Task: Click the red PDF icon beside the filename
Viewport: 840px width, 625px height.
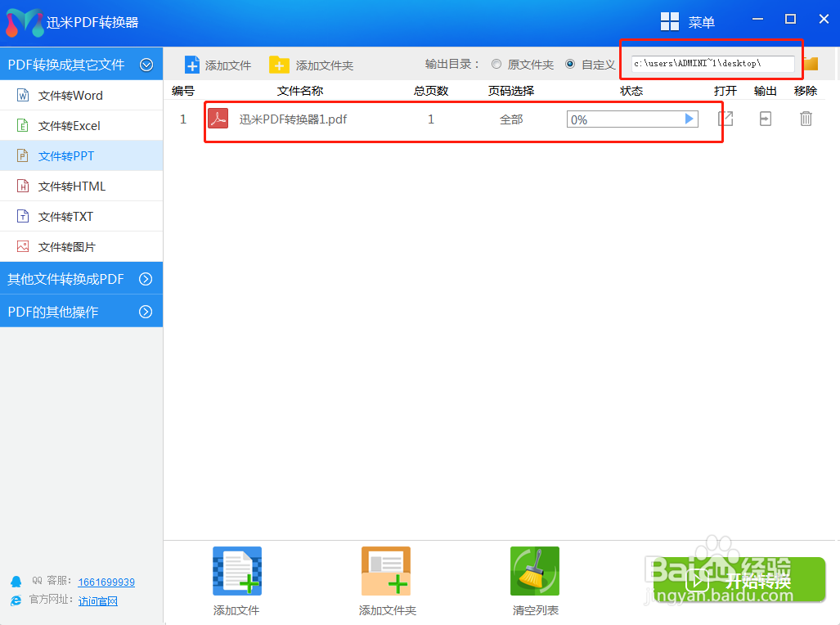Action: [x=218, y=119]
